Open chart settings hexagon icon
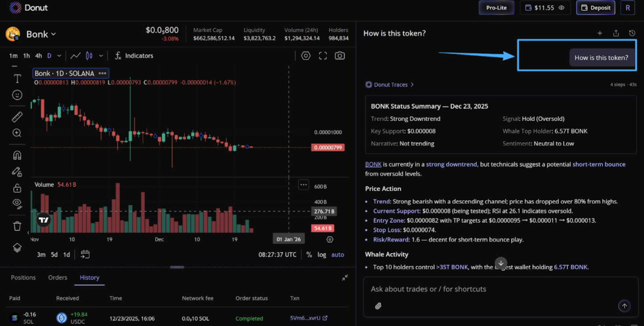This screenshot has width=644, height=326. point(305,56)
